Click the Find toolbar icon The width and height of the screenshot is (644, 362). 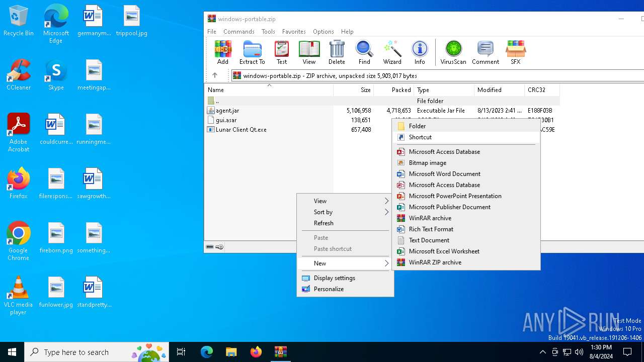click(x=364, y=53)
